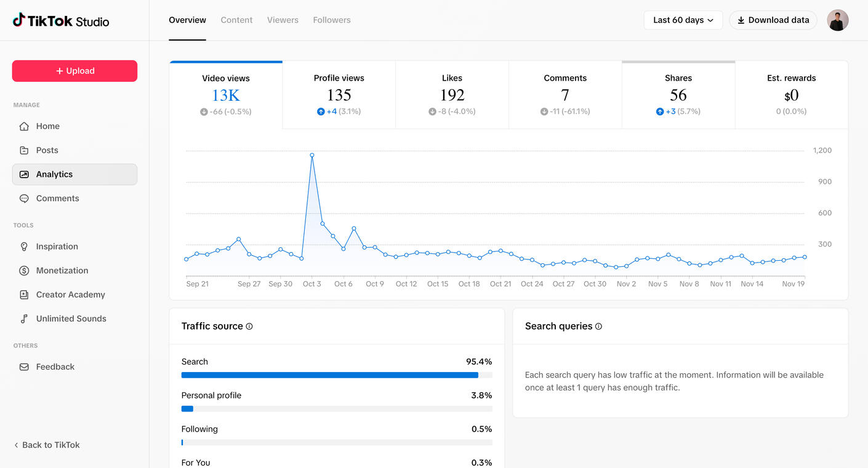The image size is (868, 468).
Task: Open Home from the sidebar
Action: coord(47,126)
